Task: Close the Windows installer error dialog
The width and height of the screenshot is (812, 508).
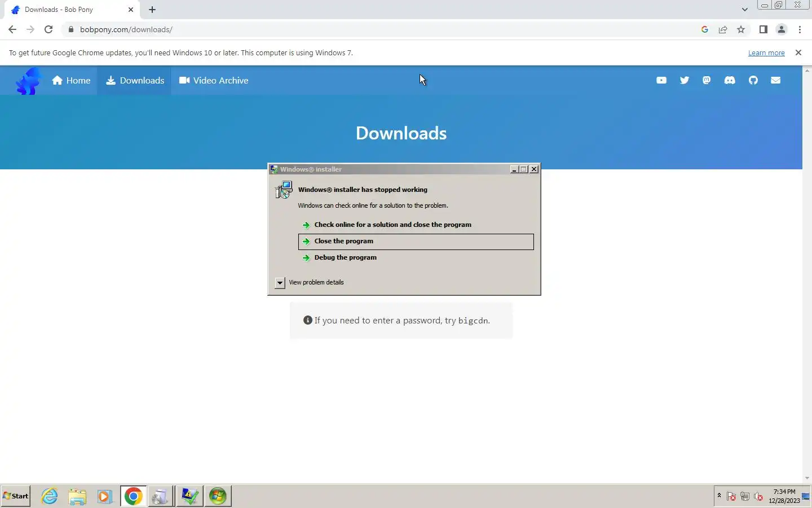Action: pyautogui.click(x=534, y=169)
